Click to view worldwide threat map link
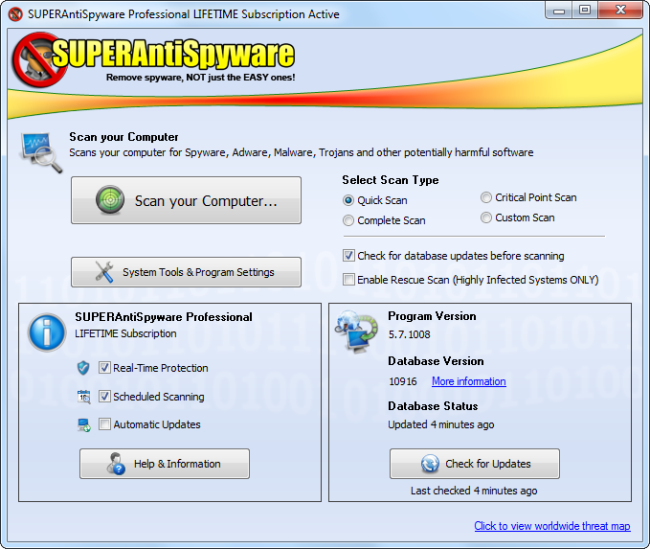Screen dimensions: 650x549 point(552,526)
